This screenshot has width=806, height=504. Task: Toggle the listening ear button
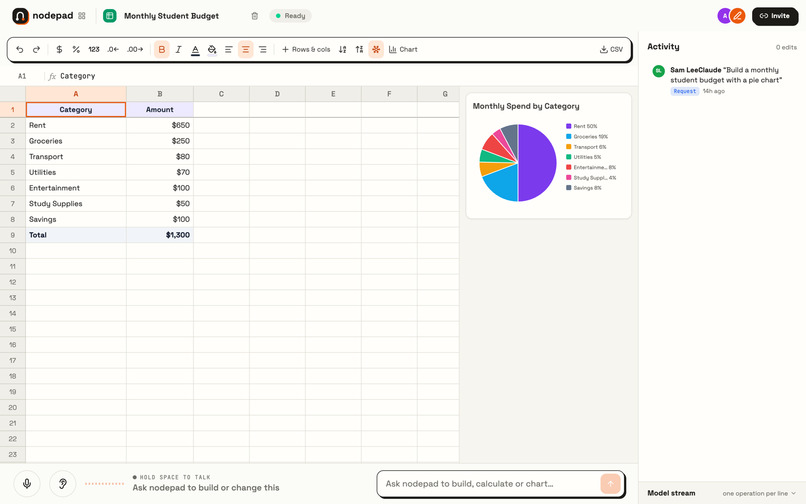point(63,483)
